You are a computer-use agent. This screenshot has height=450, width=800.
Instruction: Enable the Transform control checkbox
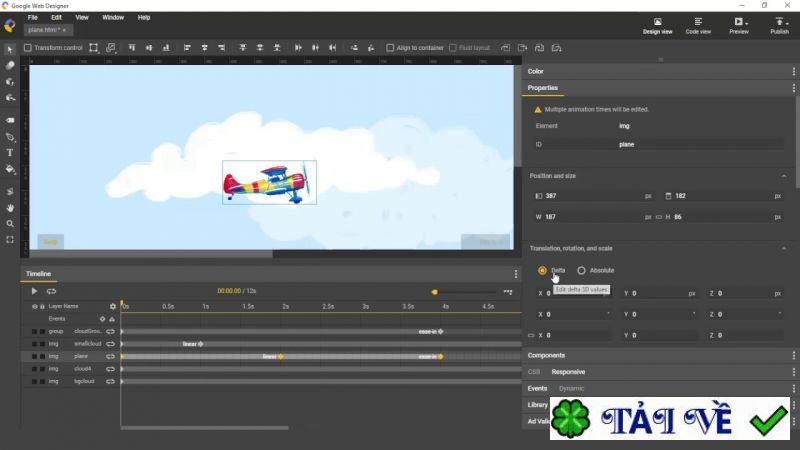tap(28, 47)
